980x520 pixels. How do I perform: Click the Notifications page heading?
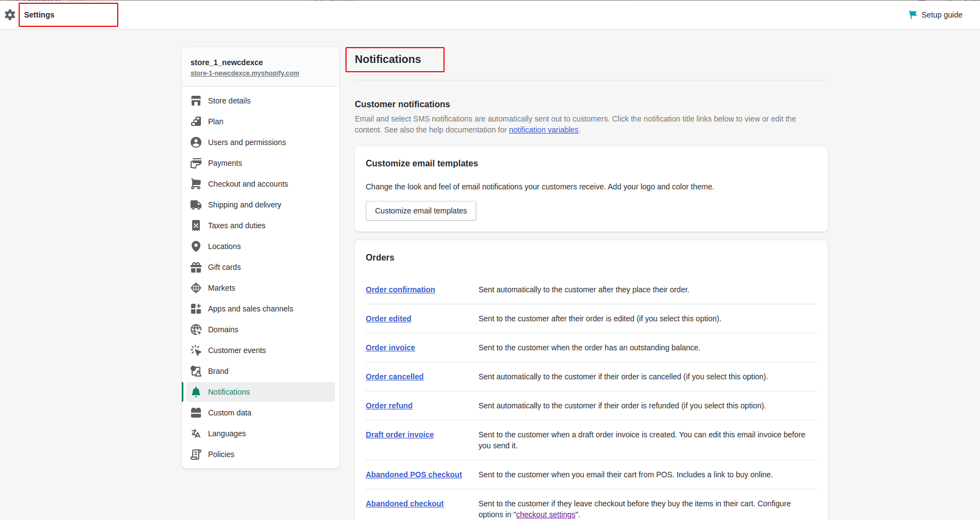388,59
